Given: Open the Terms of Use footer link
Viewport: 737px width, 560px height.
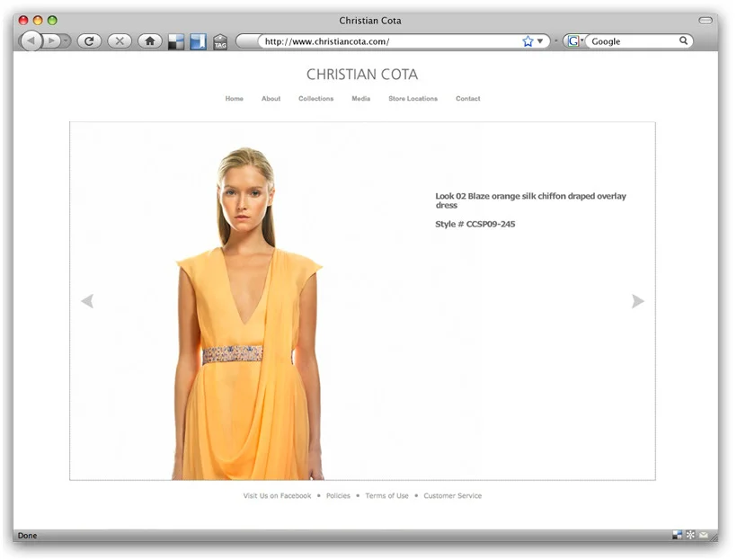Looking at the screenshot, I should 386,495.
